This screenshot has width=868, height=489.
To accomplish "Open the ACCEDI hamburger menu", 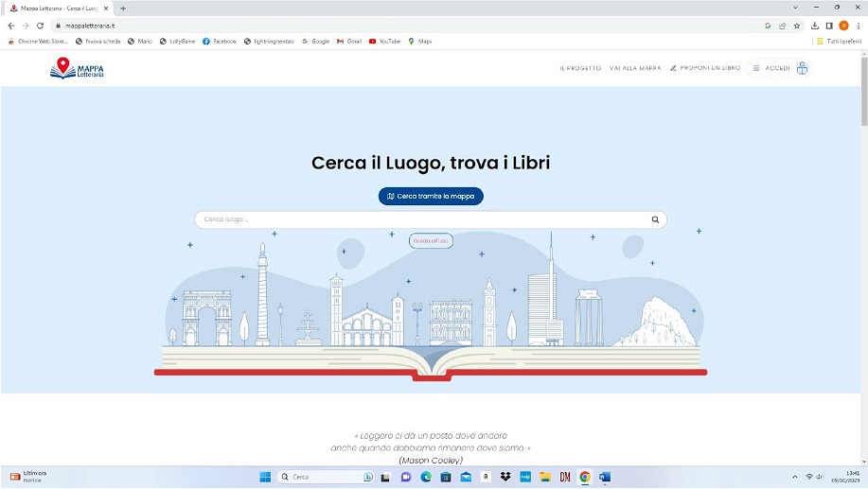I will coord(756,68).
